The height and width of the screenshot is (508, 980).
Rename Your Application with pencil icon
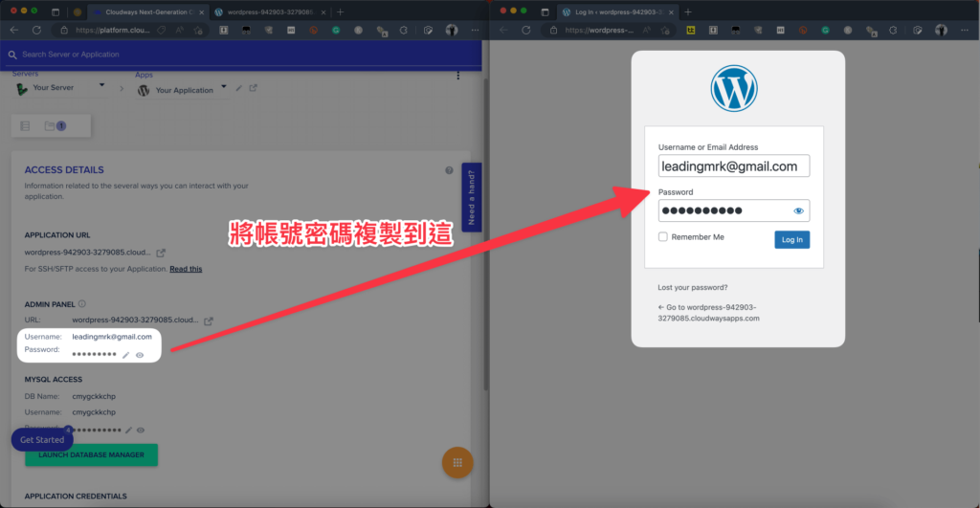click(238, 88)
